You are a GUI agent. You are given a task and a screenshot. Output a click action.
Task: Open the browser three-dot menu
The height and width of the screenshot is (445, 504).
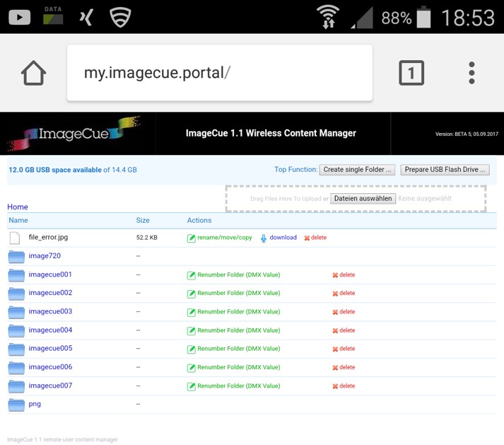[471, 73]
